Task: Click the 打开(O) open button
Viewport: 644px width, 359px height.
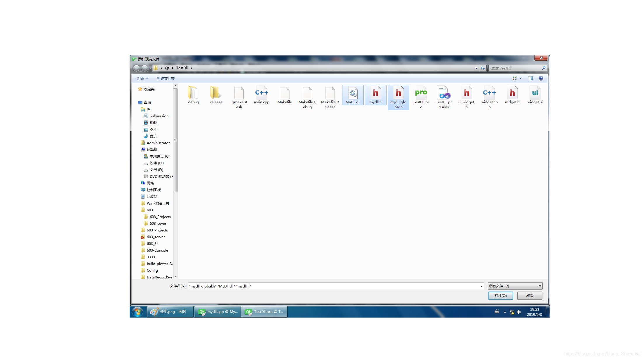Action: pos(500,296)
